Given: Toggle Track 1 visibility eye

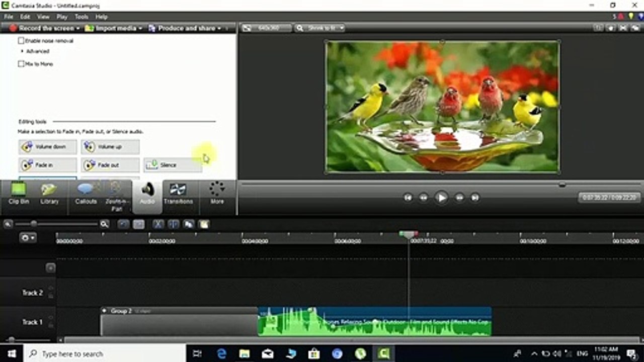Looking at the screenshot, I should (x=50, y=318).
